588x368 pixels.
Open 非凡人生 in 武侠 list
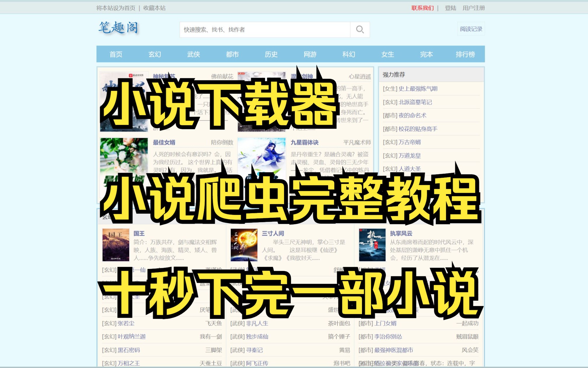pos(257,323)
